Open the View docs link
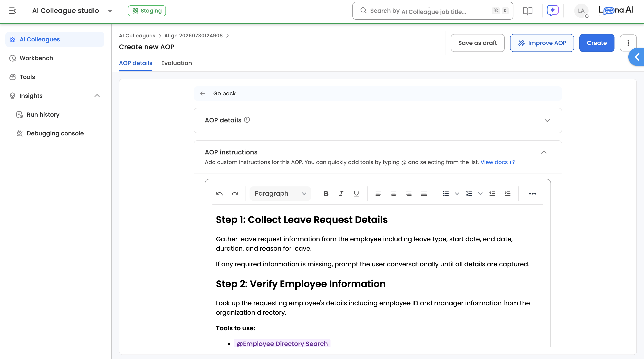This screenshot has width=644, height=359. (497, 162)
